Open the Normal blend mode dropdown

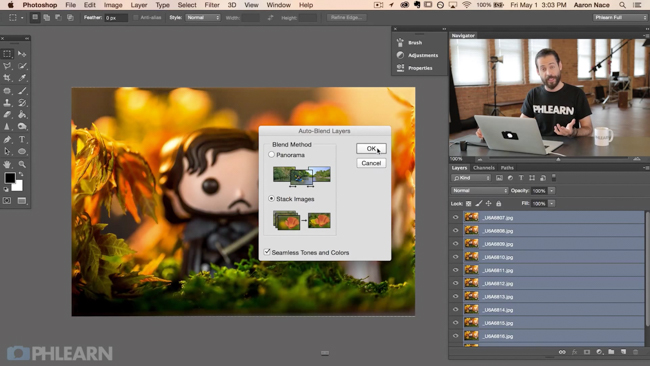click(x=479, y=191)
